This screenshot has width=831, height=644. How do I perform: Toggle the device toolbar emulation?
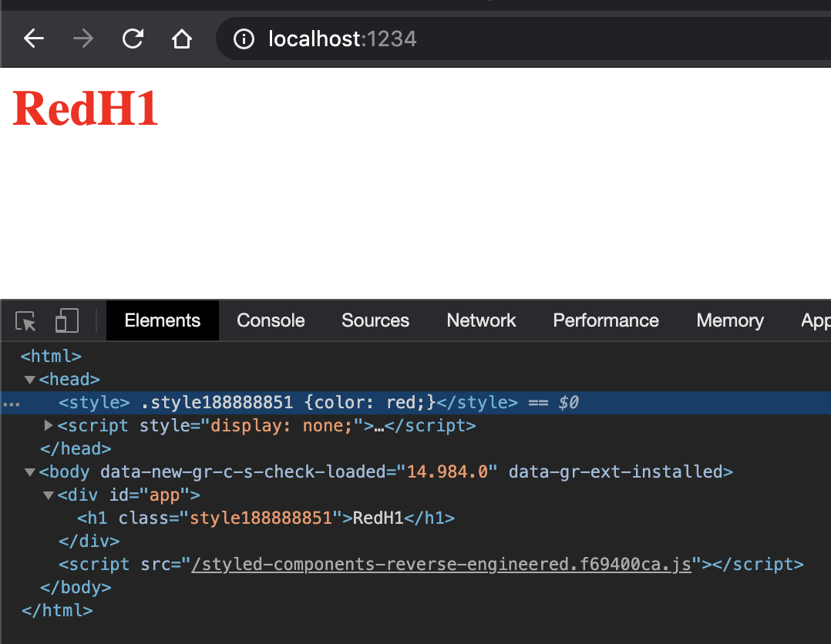67,321
